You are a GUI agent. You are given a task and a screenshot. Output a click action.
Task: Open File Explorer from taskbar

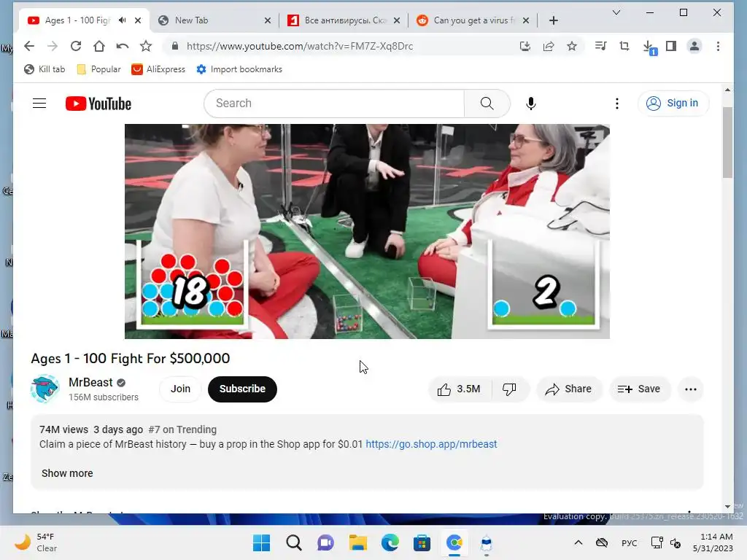coord(357,542)
